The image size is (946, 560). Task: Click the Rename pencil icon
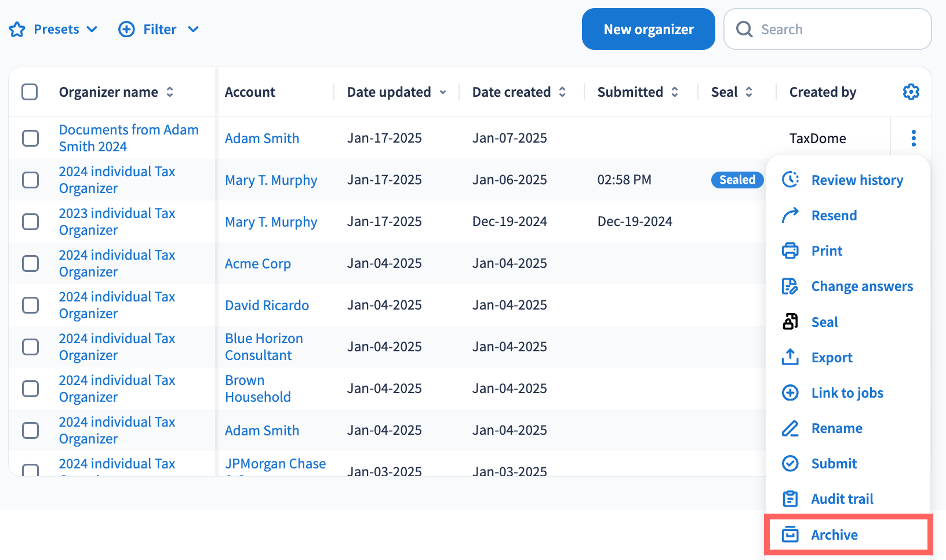(790, 428)
